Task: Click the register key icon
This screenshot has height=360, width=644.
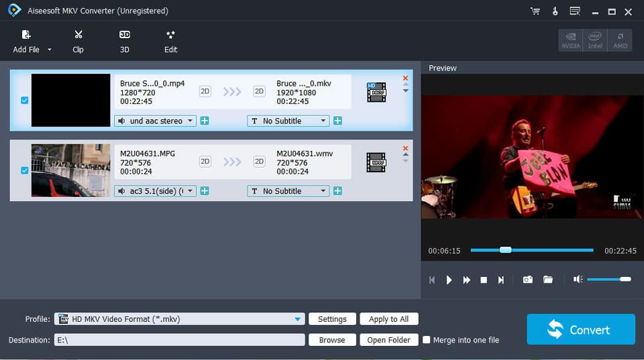Action: click(x=555, y=11)
